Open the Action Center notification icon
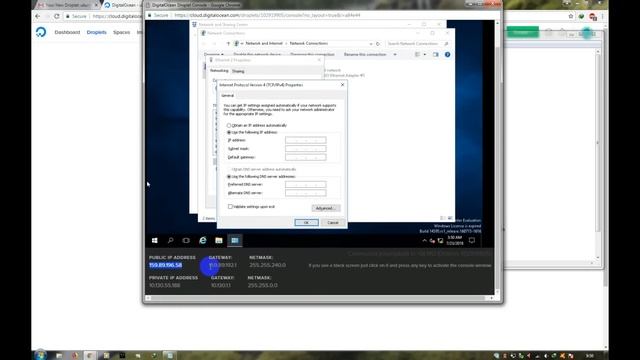Screen dimensions: 640x360 click(x=472, y=240)
